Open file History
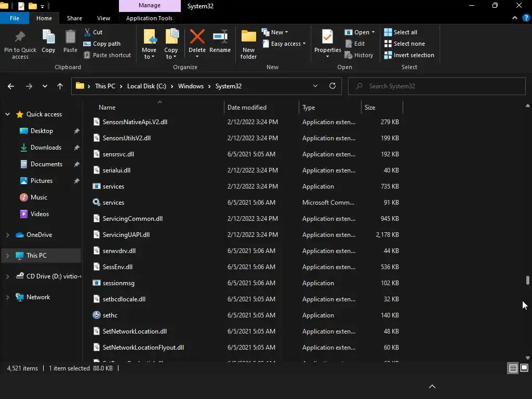Screen dimensions: 532x399 click(x=359, y=55)
